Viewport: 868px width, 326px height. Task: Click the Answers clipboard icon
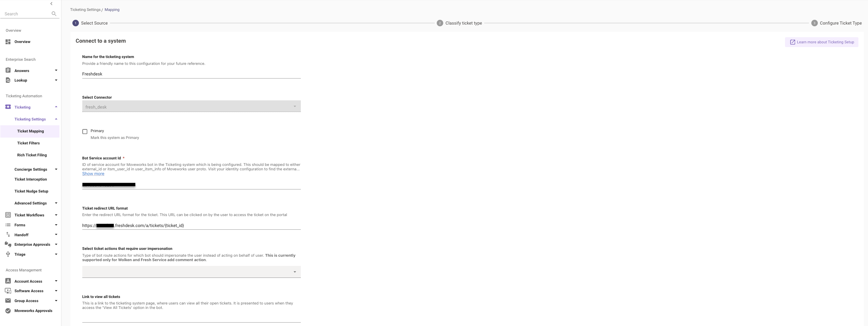click(x=8, y=70)
